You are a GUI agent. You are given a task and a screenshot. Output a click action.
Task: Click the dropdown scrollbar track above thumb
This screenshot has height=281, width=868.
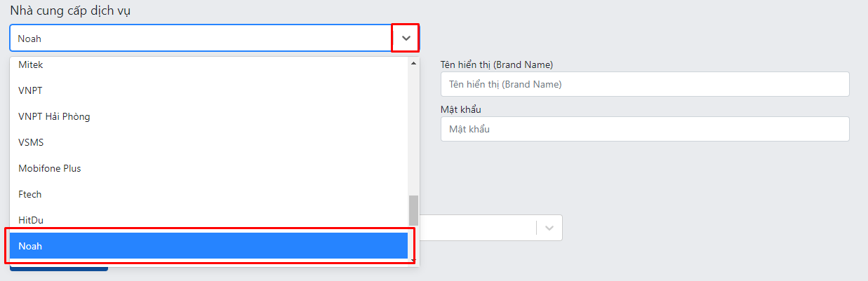pos(414,131)
